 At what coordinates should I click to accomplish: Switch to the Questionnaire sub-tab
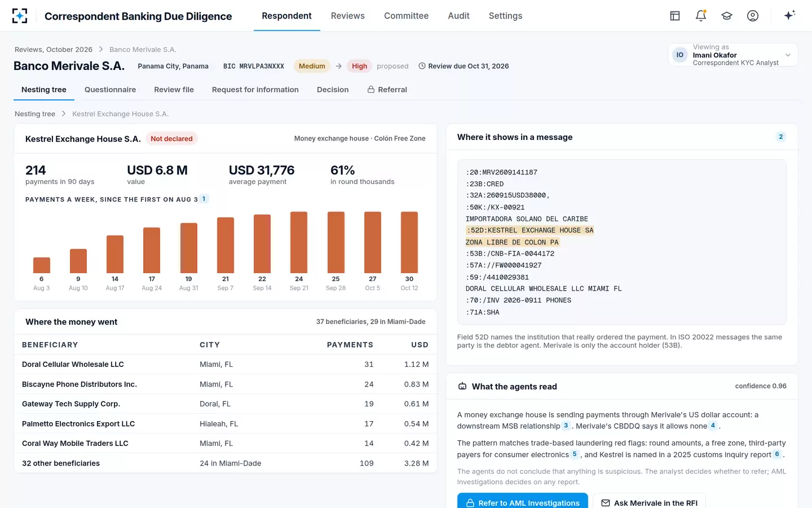(x=110, y=90)
